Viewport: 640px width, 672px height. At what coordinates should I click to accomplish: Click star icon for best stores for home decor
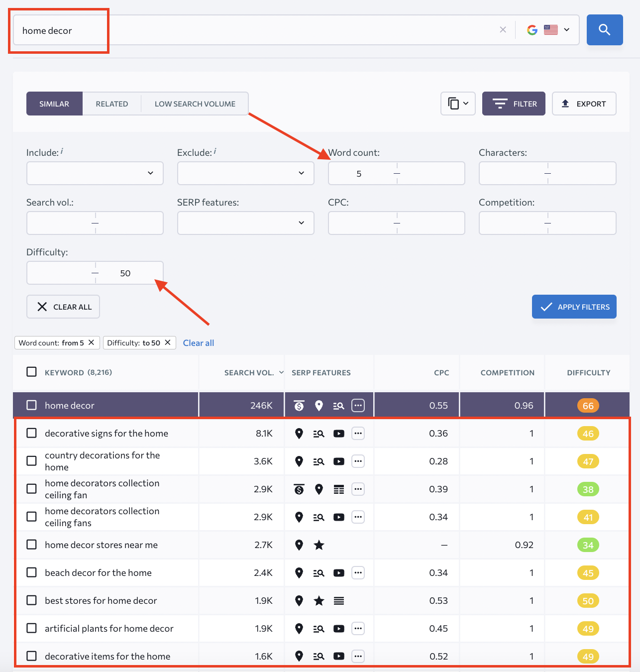(x=319, y=601)
